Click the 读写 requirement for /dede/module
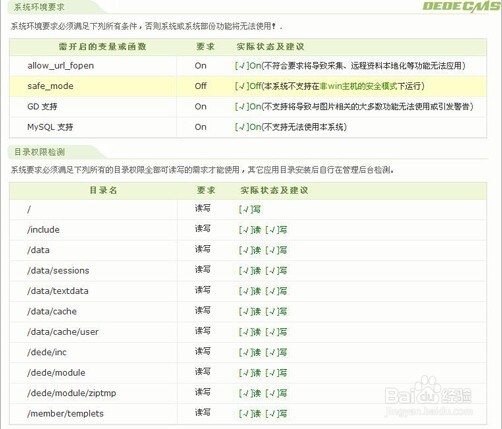Screen dimensions: 502x429 (x=203, y=372)
